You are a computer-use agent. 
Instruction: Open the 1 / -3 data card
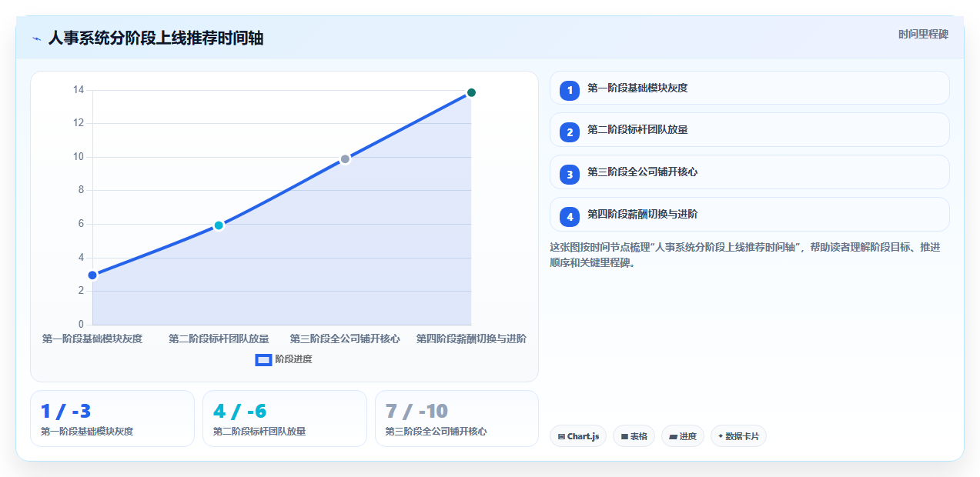112,419
